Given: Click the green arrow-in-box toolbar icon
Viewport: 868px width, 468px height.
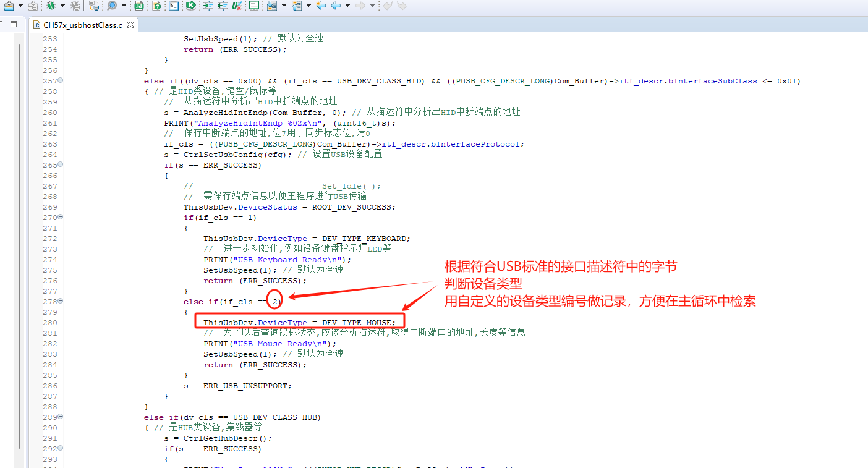Looking at the screenshot, I should (x=191, y=6).
